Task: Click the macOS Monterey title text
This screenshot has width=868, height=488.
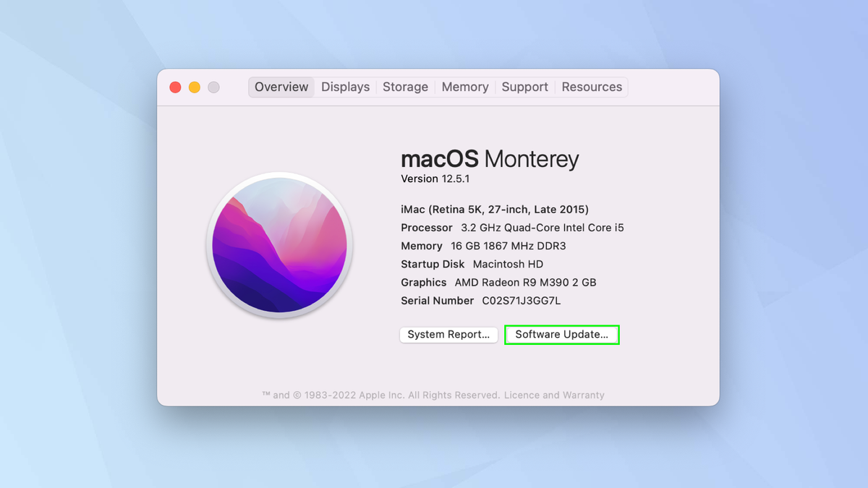Action: point(490,159)
